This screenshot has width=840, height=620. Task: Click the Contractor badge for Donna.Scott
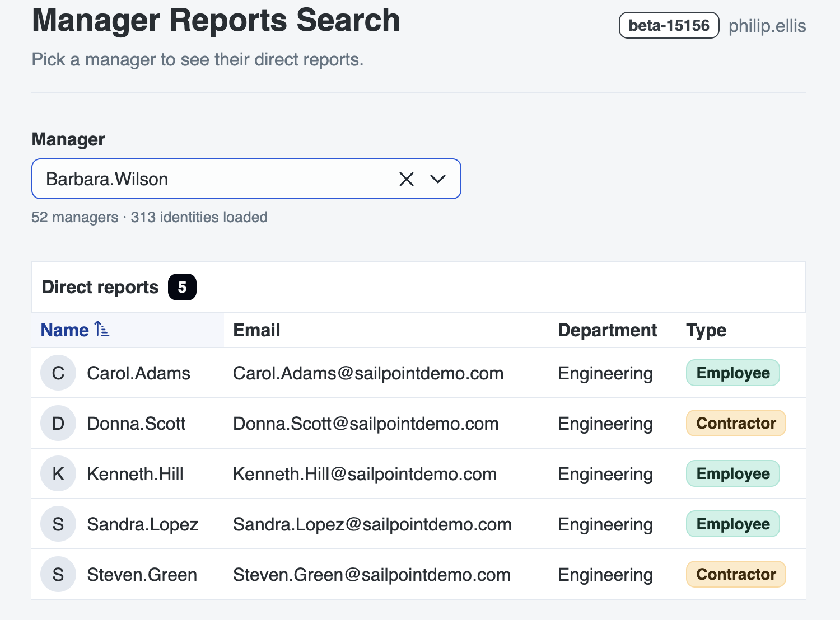click(736, 423)
